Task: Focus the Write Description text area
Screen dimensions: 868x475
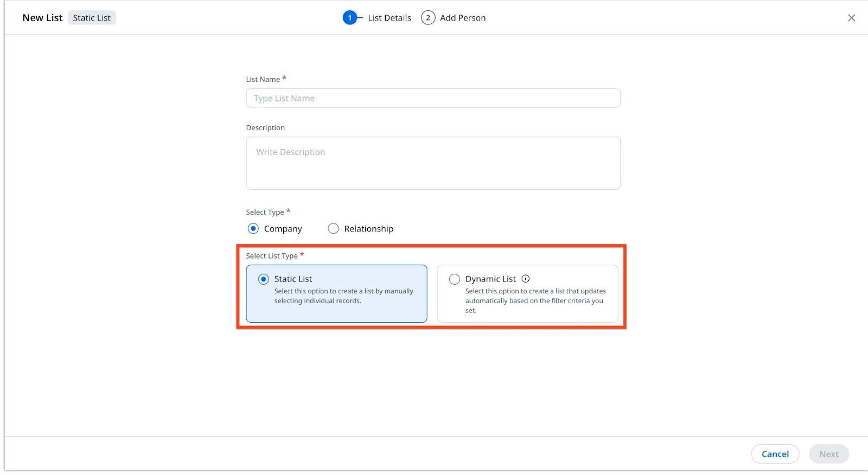Action: coord(433,163)
